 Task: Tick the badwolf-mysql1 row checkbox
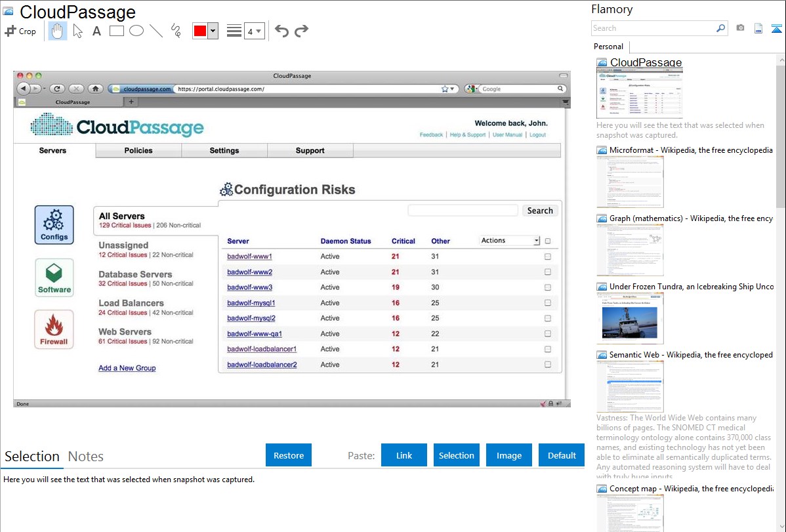[x=547, y=303]
